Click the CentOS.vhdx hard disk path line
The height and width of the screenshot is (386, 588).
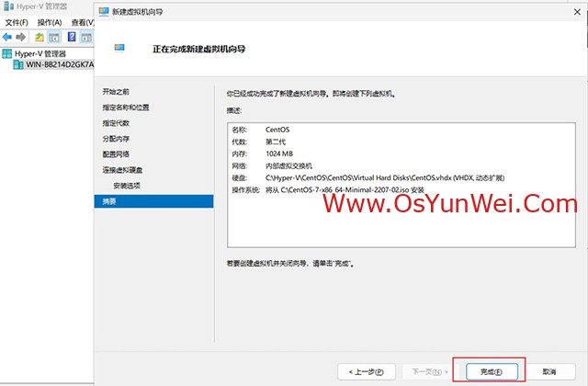[x=385, y=177]
